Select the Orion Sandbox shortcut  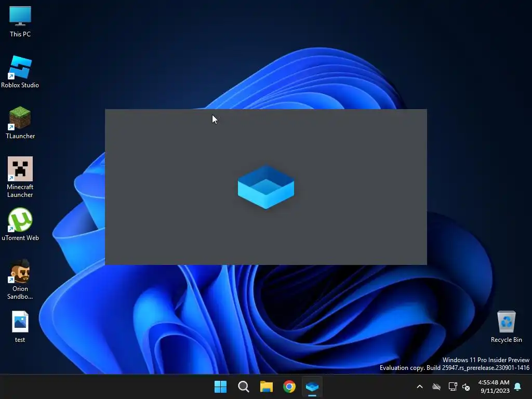pos(20,279)
